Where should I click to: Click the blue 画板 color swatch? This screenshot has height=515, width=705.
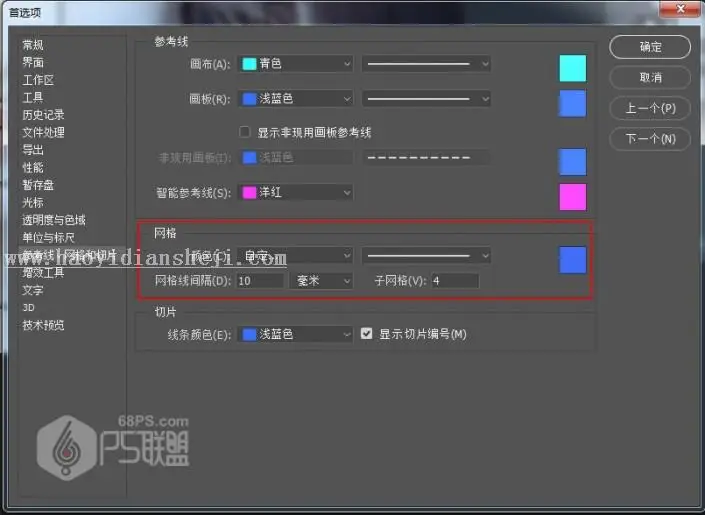pos(572,103)
